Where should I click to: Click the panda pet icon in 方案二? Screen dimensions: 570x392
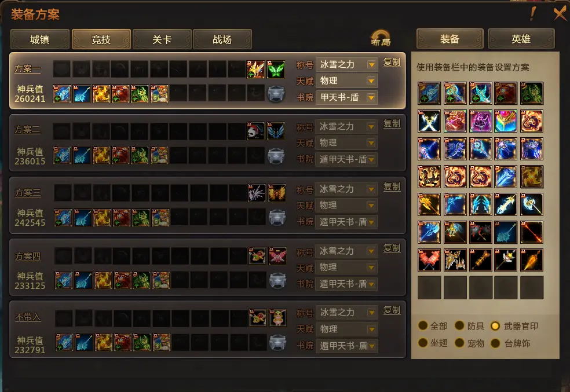(x=255, y=131)
